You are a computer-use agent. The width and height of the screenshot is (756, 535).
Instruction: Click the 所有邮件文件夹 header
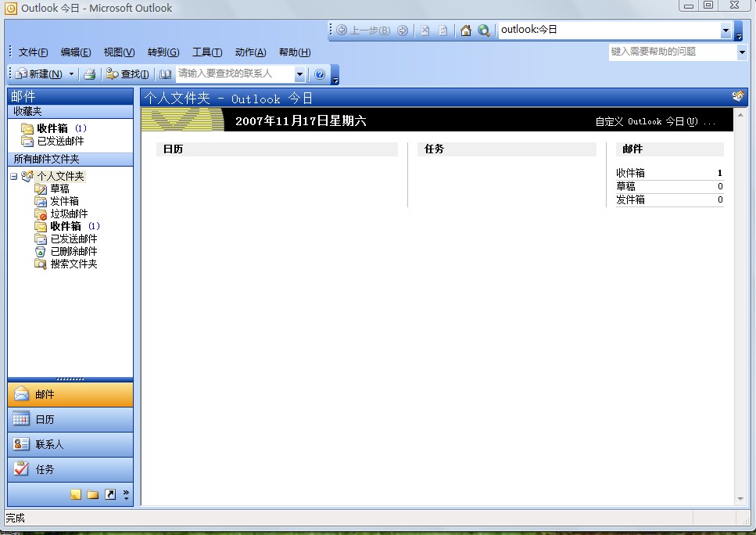tap(70, 160)
